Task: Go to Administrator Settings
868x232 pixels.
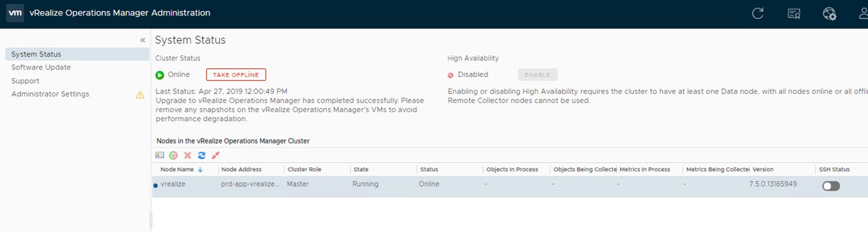Action: coord(50,94)
